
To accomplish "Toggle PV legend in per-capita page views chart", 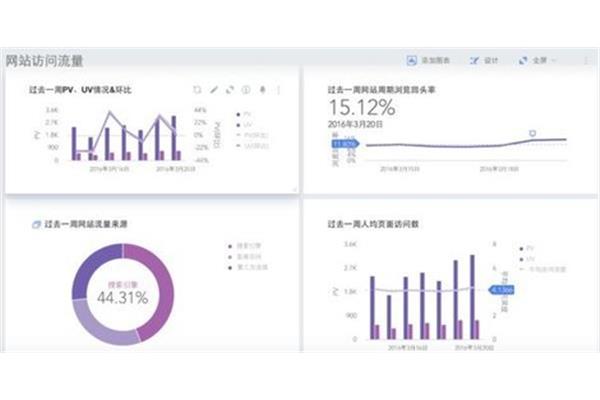I will pyautogui.click(x=526, y=248).
